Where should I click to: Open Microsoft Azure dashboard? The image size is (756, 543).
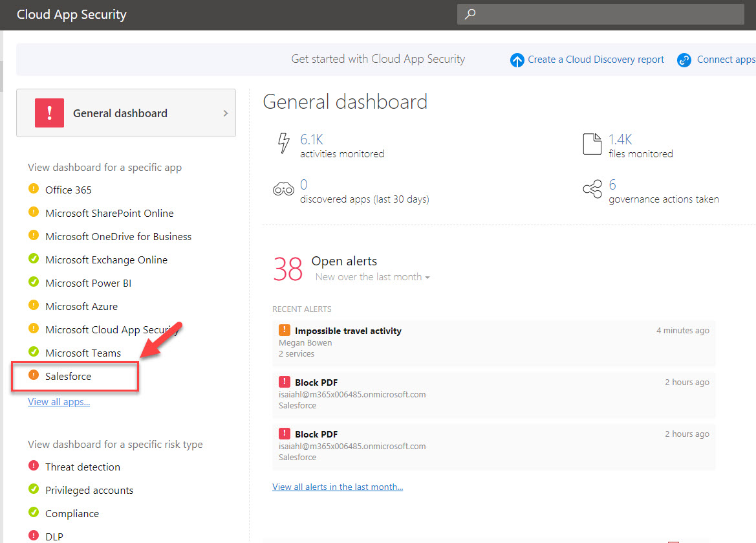(81, 306)
